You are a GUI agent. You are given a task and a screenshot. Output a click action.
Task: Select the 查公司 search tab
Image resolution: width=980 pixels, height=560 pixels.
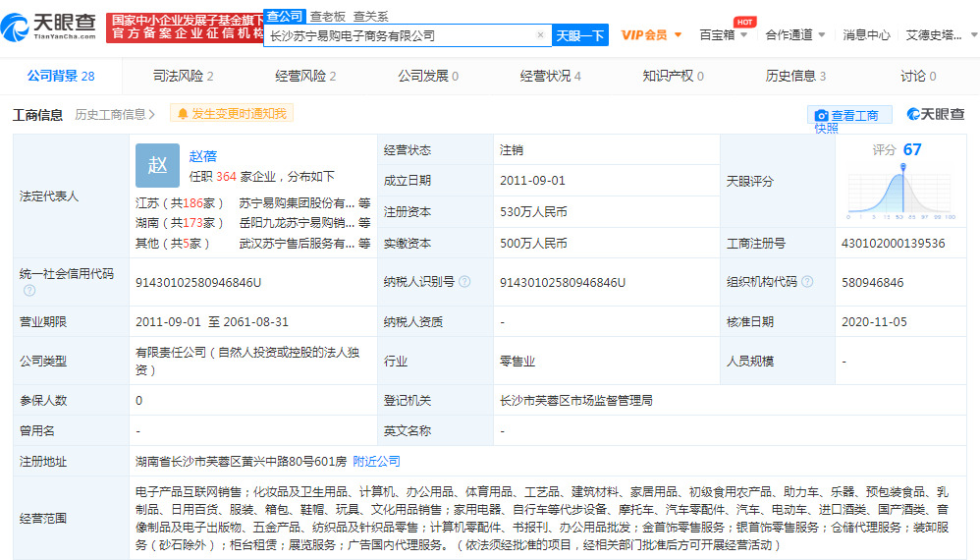[x=285, y=17]
